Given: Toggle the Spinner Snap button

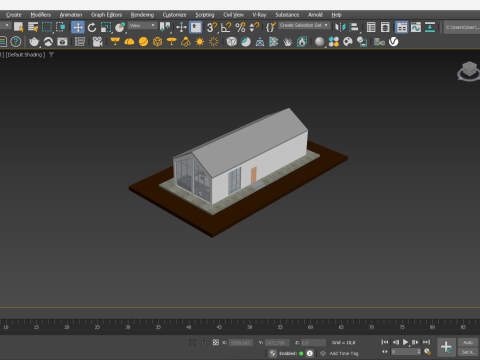Looking at the screenshot, I should tap(254, 27).
